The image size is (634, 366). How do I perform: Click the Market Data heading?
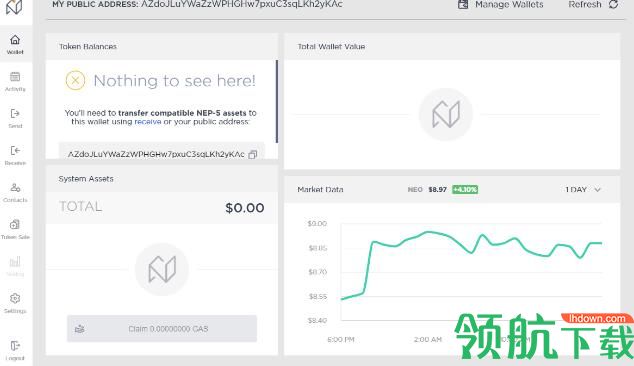(x=320, y=189)
